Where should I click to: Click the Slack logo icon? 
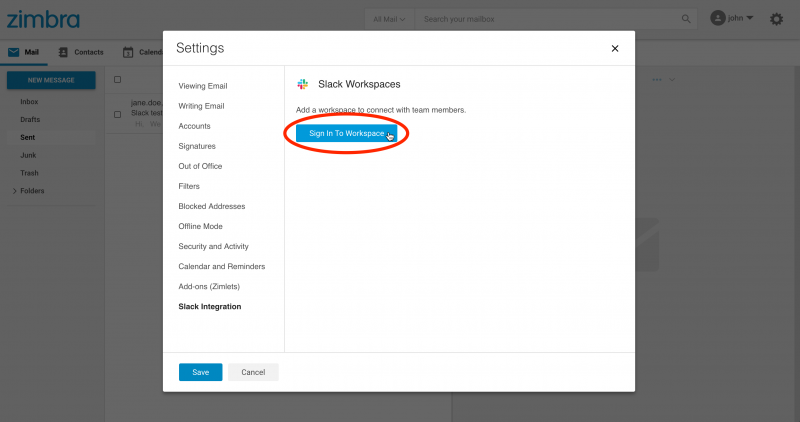tap(303, 84)
